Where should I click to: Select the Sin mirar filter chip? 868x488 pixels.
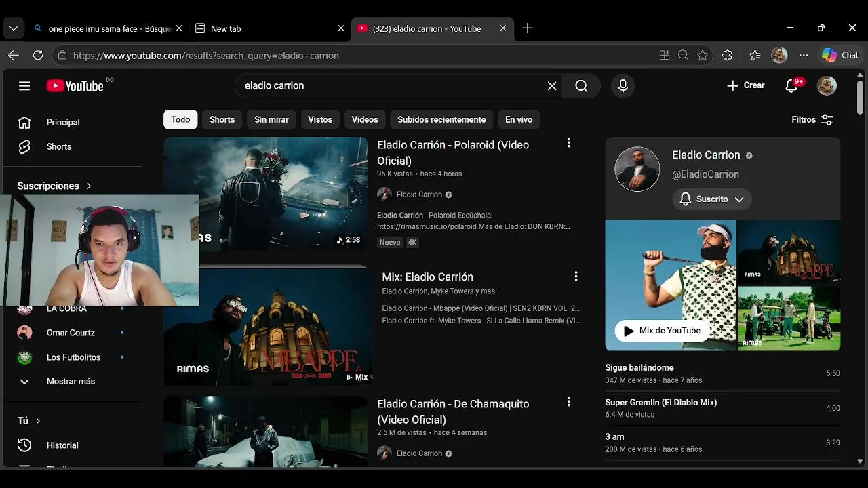(x=271, y=119)
